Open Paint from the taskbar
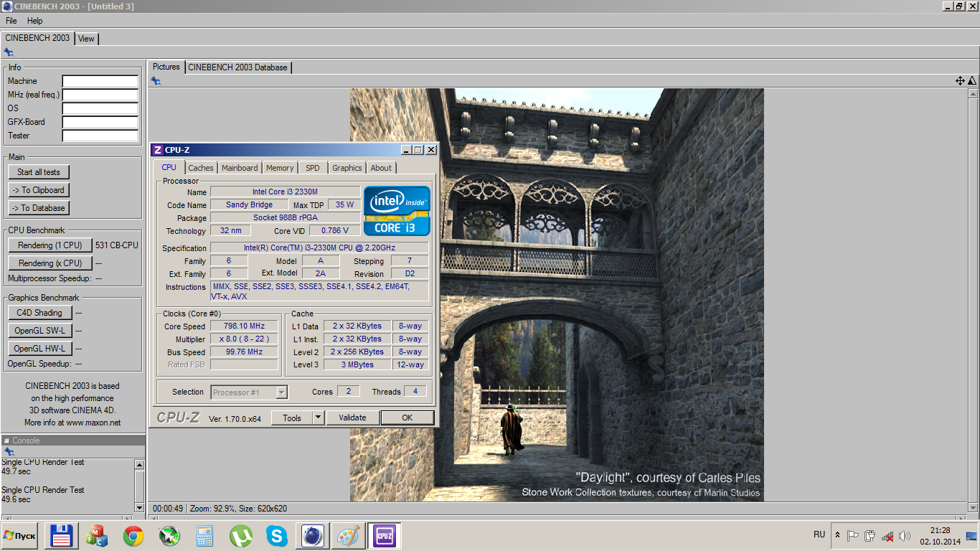 point(348,536)
